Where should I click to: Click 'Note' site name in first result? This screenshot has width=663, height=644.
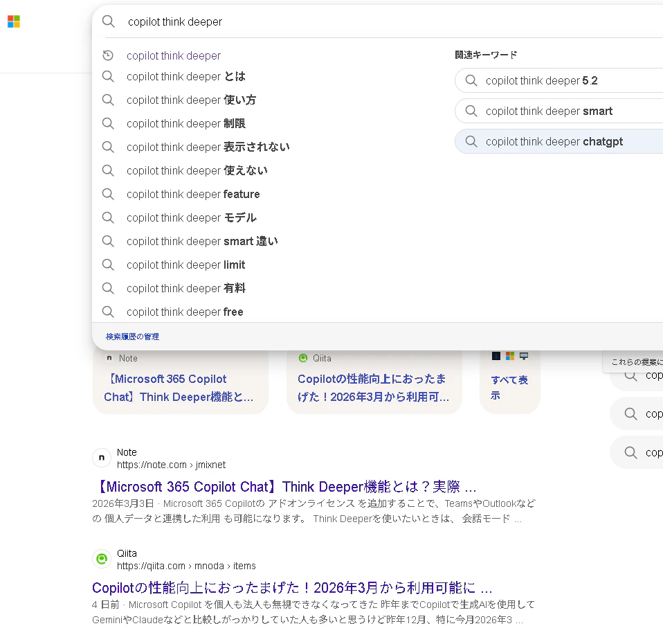[x=127, y=452]
